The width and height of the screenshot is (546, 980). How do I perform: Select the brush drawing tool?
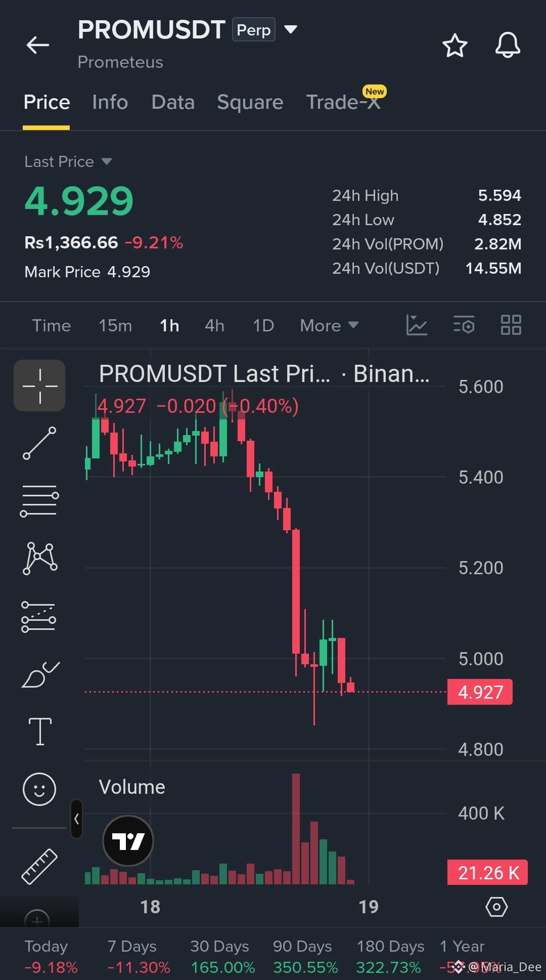tap(40, 674)
